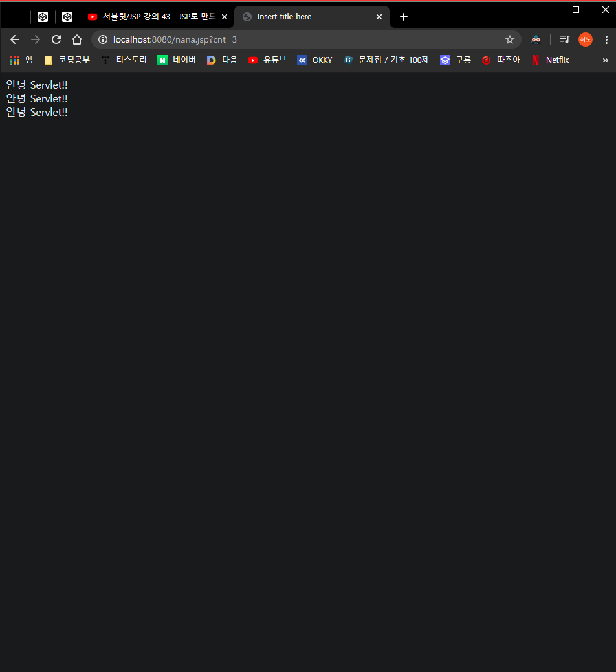Bookmark this page with the star icon
This screenshot has width=616, height=672.
click(510, 40)
